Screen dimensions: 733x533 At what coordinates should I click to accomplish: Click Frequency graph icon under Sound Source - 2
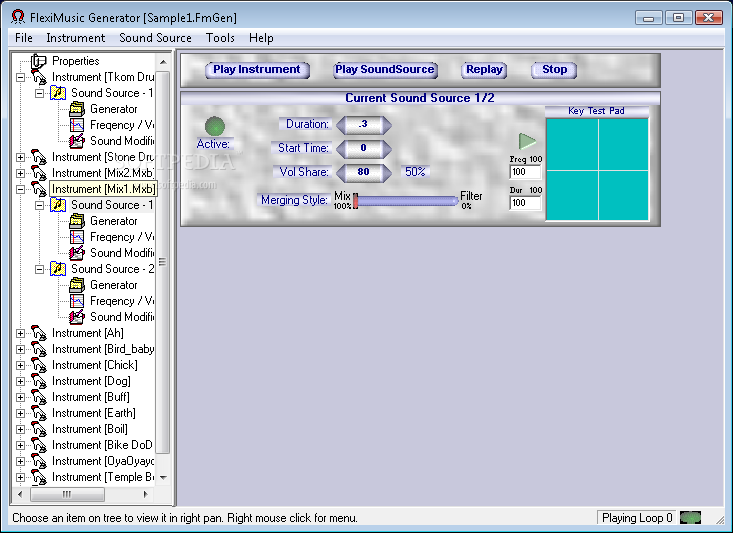77,301
